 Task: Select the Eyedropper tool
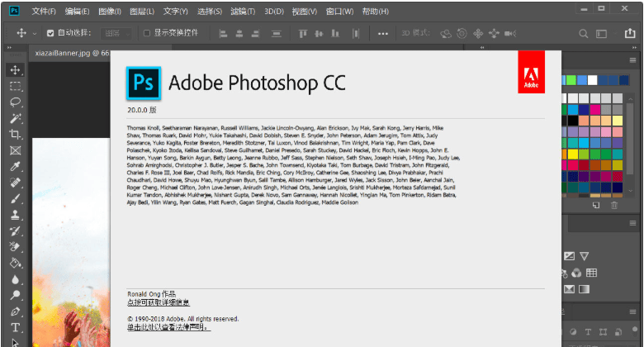[x=15, y=167]
